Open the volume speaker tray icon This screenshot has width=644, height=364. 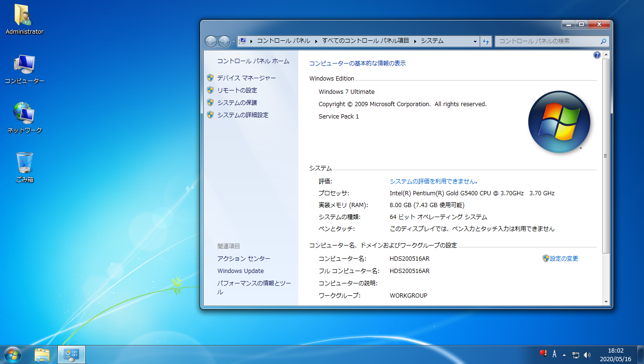588,355
